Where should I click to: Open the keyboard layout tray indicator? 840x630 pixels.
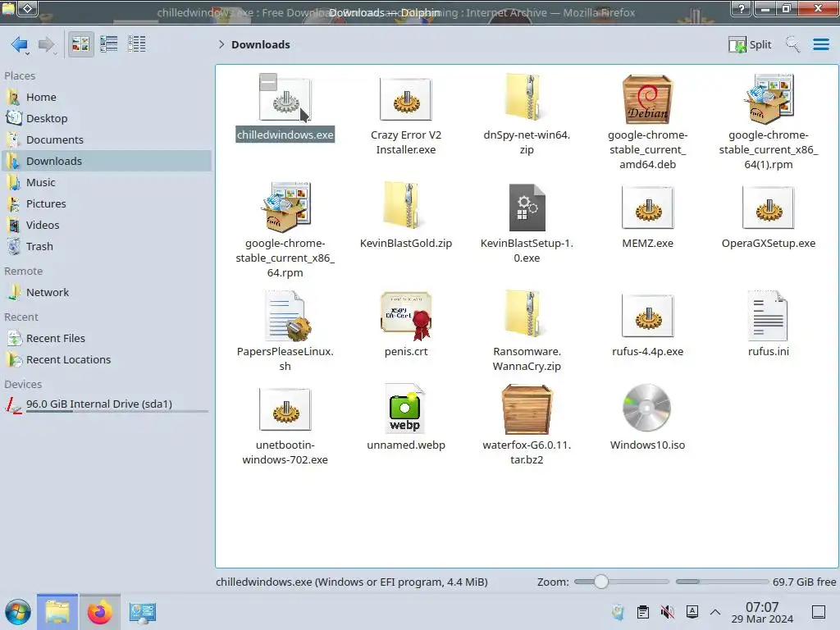692,611
